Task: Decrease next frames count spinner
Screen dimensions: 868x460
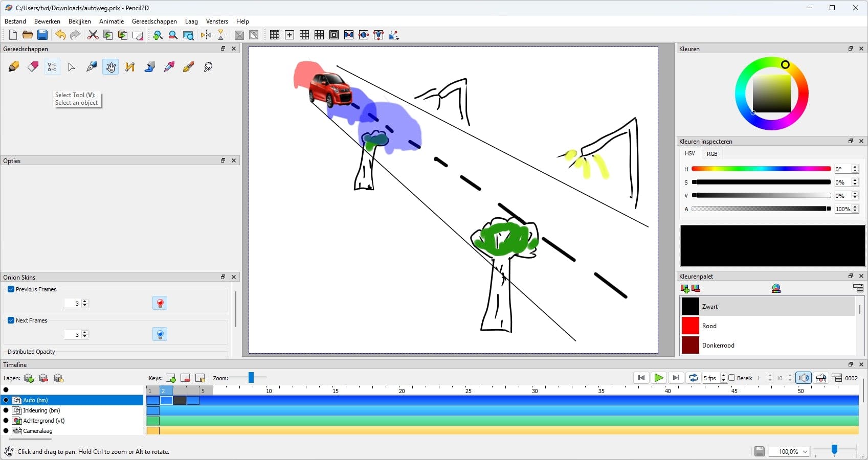Action: [x=85, y=337]
